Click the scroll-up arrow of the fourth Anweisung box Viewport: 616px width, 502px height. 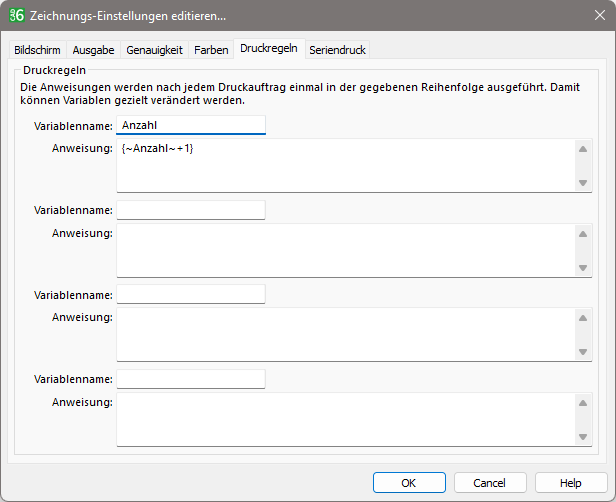(x=583, y=403)
